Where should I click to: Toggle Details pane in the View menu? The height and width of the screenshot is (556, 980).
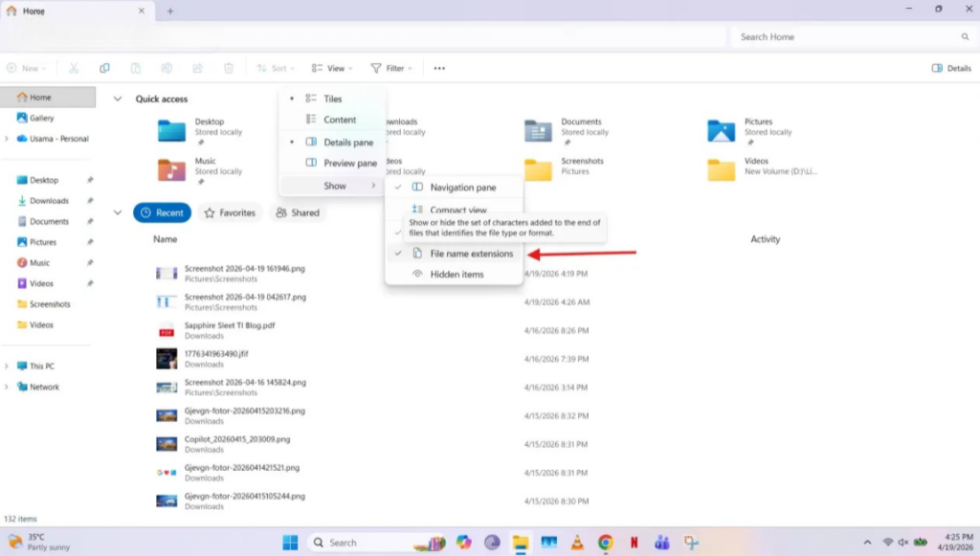point(332,143)
